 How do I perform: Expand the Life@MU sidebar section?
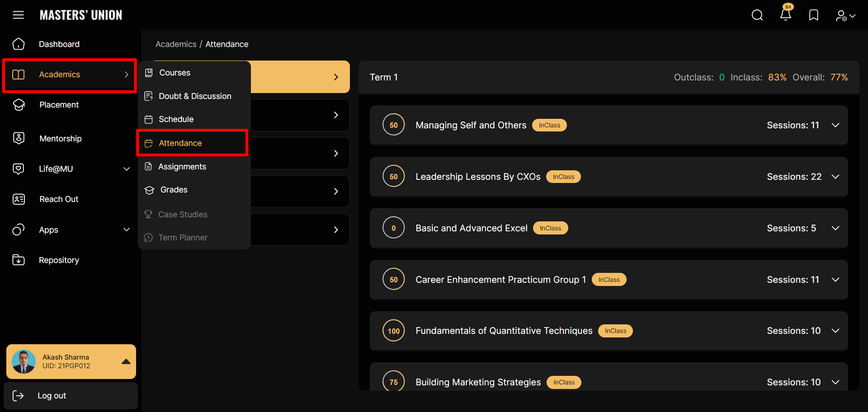[x=127, y=169]
